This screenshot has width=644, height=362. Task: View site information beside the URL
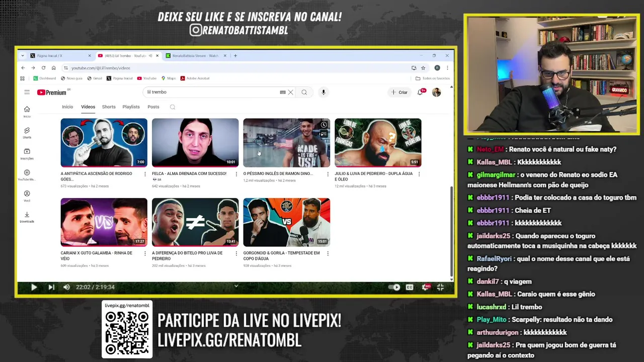pyautogui.click(x=65, y=68)
